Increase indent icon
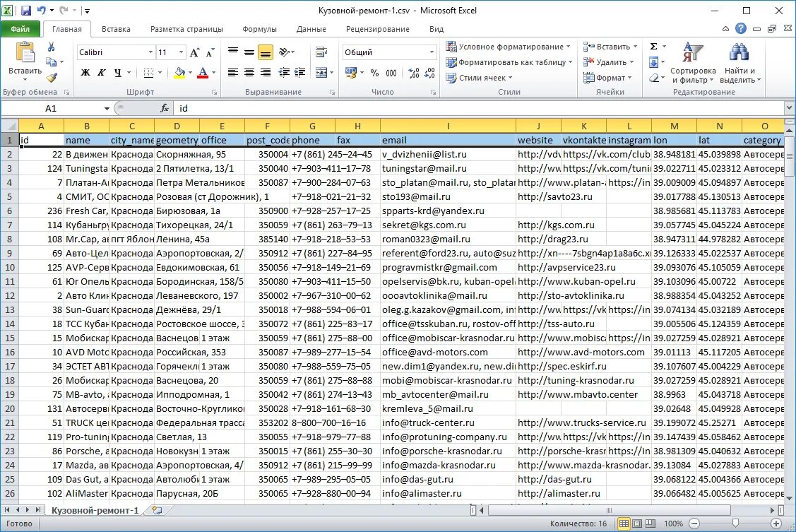The image size is (796, 532). [x=300, y=73]
